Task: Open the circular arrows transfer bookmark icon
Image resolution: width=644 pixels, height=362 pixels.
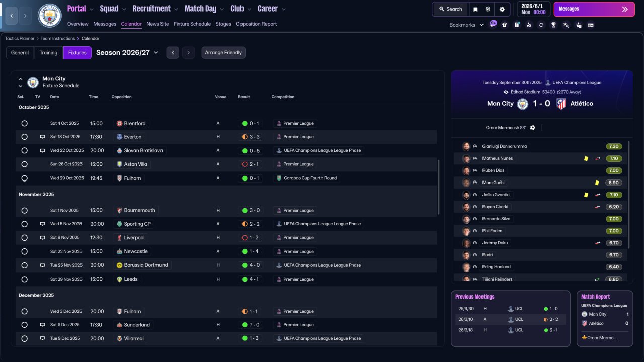Action: point(541,25)
